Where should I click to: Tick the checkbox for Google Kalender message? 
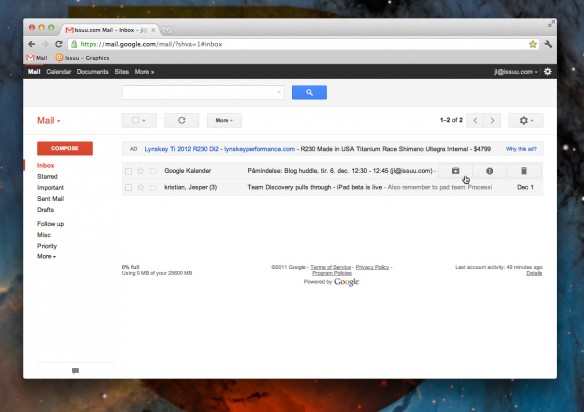[128, 171]
